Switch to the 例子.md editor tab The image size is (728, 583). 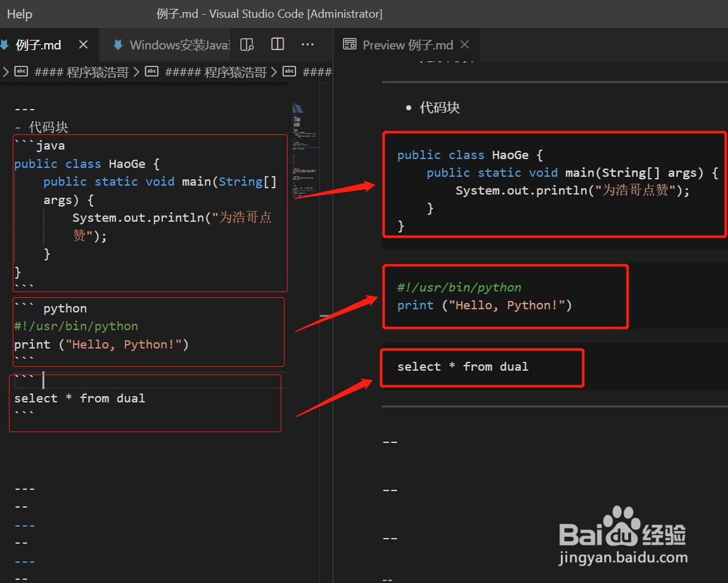pos(39,45)
